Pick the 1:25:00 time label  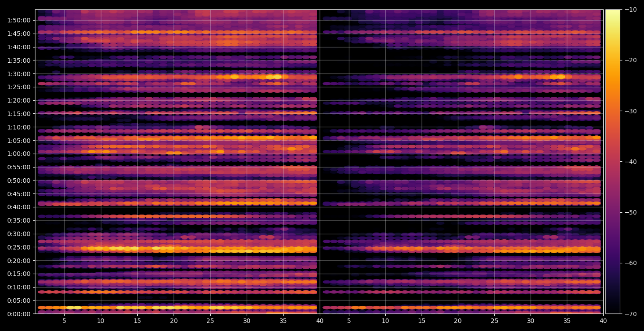point(19,87)
